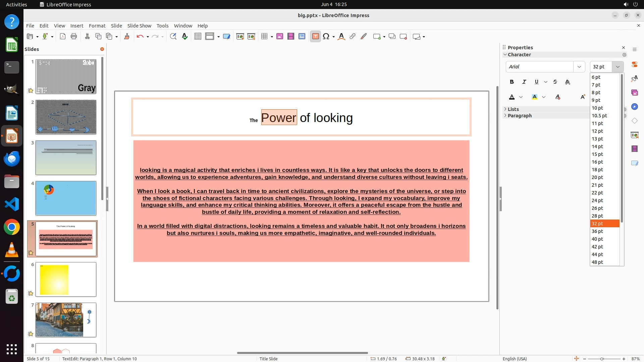Expand the Lists section

pos(513,109)
